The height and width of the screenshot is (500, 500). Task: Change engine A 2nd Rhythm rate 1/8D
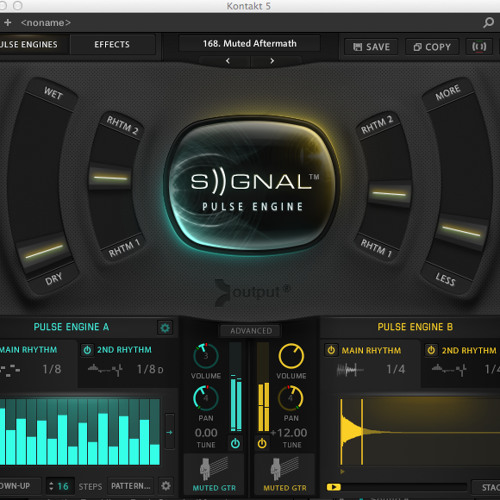(x=150, y=369)
